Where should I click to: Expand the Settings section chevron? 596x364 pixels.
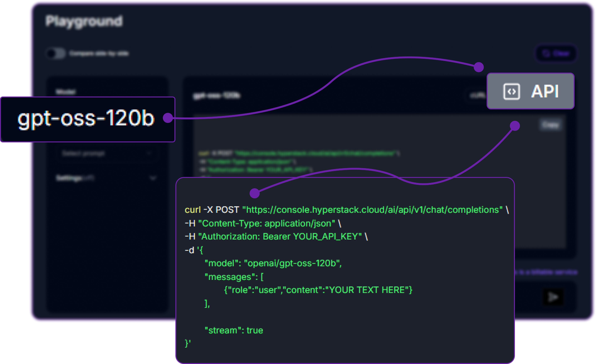click(153, 178)
